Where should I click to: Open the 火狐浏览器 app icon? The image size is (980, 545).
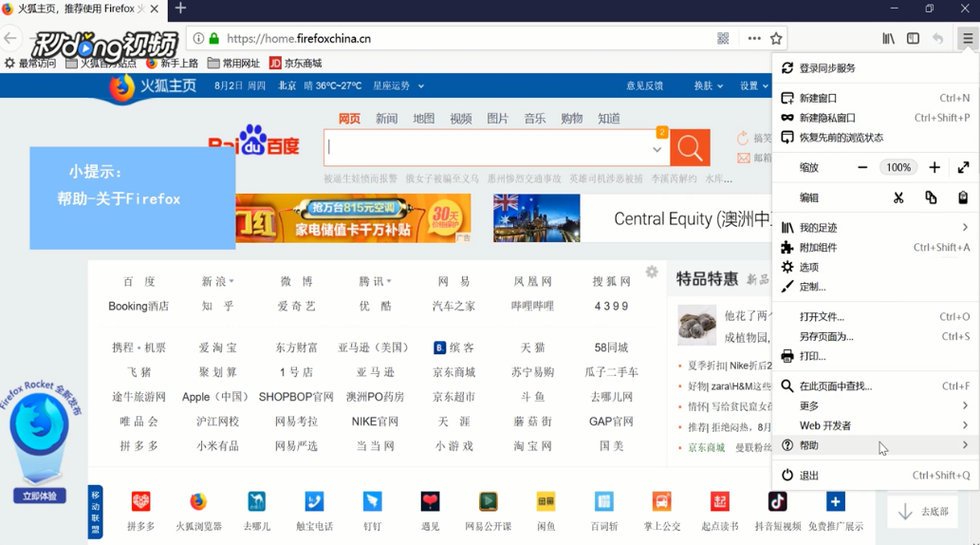click(x=198, y=502)
